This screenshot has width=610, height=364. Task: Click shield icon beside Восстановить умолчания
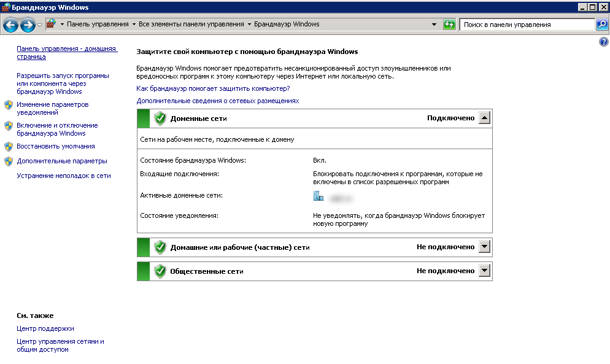click(x=9, y=147)
